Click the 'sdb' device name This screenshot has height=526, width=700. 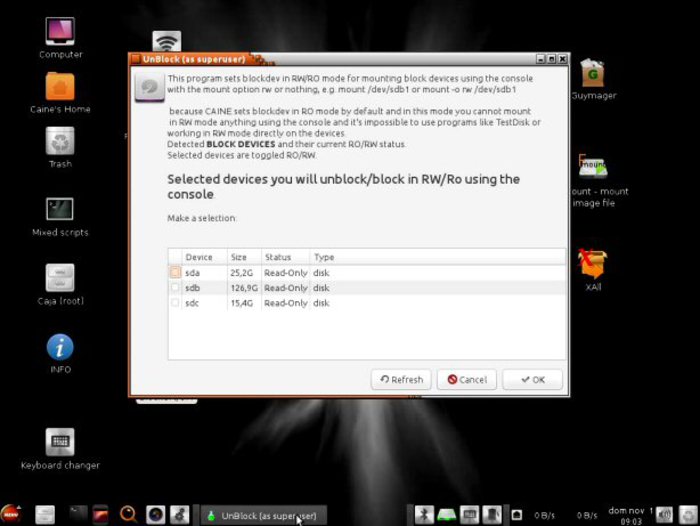tap(192, 288)
